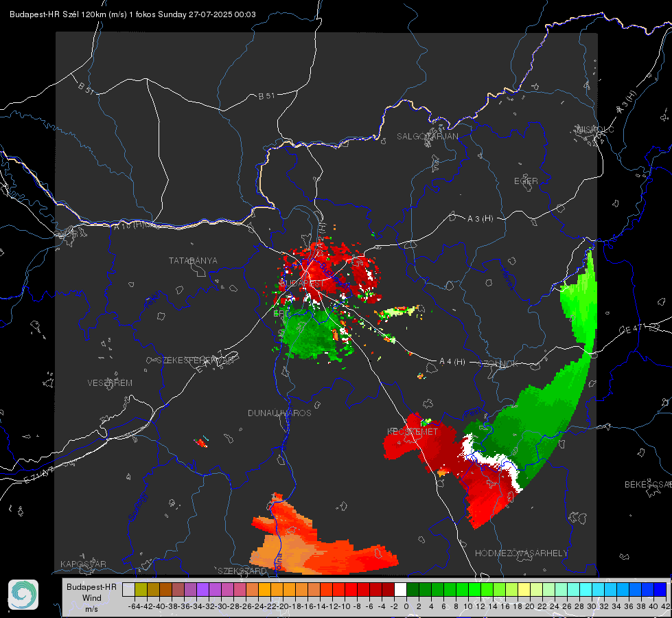Viewport: 672px width, 618px height.
Task: Pick the light gray leftmost legend swatch
Action: 128,589
